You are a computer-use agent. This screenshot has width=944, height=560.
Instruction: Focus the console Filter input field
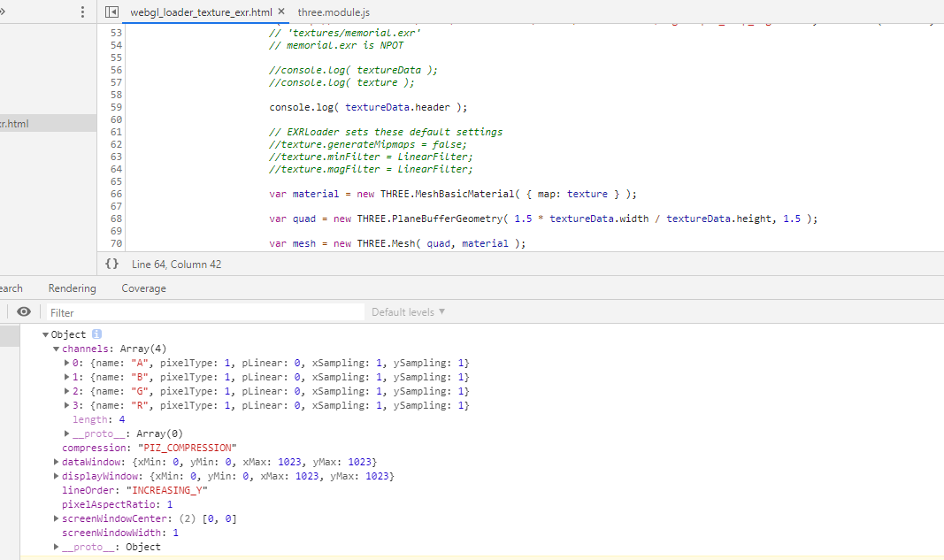coord(205,312)
